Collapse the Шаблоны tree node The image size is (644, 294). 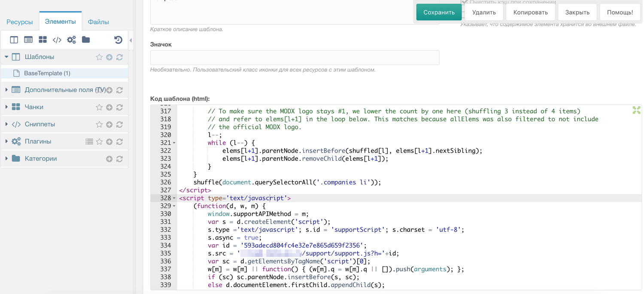[x=6, y=57]
